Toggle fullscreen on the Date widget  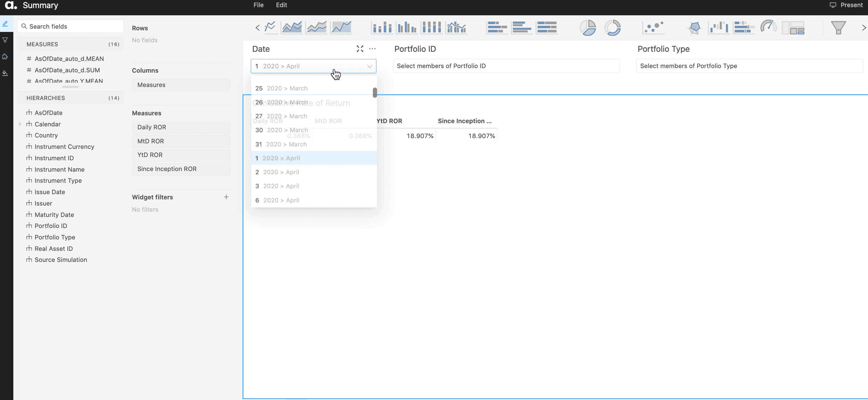[x=360, y=49]
